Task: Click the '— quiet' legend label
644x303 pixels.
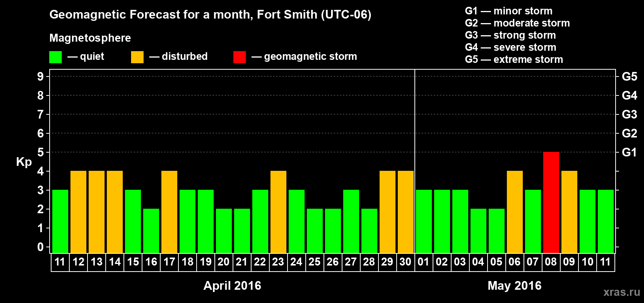Action: [x=86, y=56]
